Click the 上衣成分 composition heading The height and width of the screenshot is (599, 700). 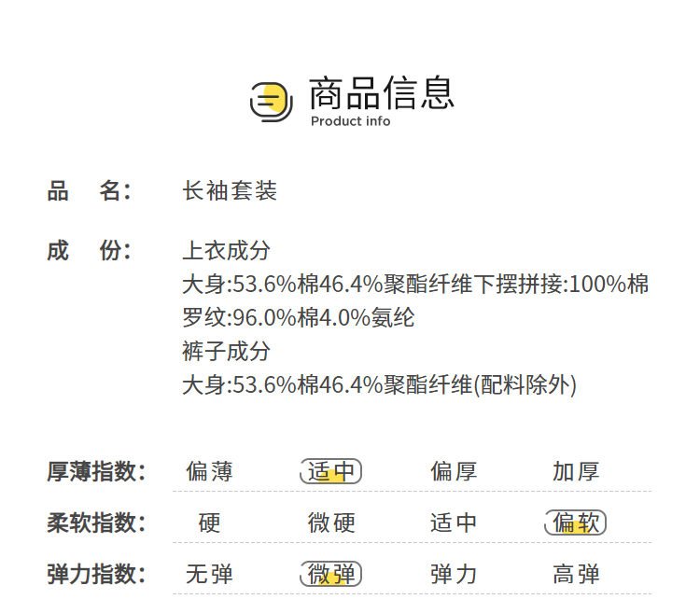[x=226, y=250]
